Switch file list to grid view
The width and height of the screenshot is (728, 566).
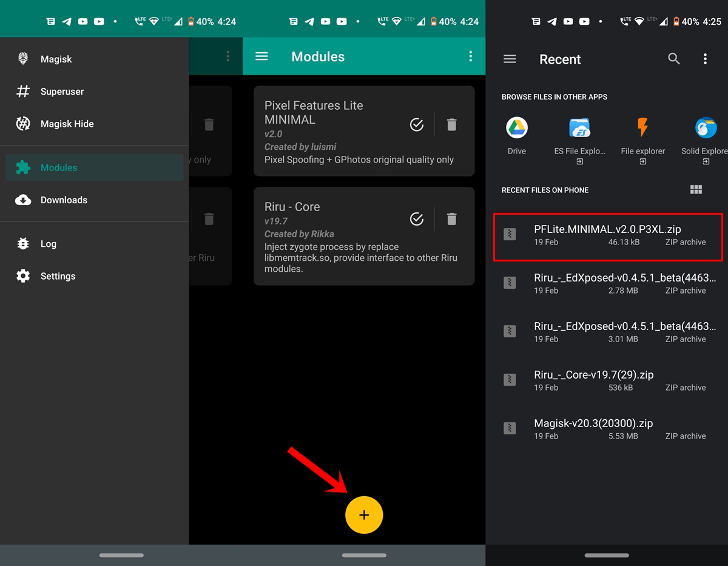click(x=696, y=190)
